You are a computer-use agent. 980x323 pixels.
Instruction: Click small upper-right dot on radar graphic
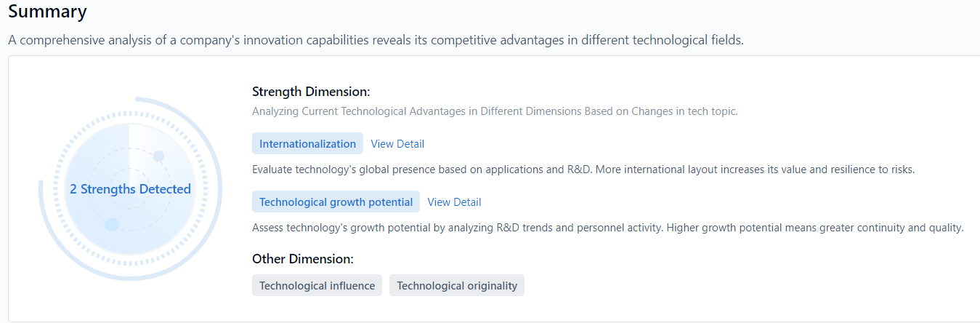click(158, 156)
